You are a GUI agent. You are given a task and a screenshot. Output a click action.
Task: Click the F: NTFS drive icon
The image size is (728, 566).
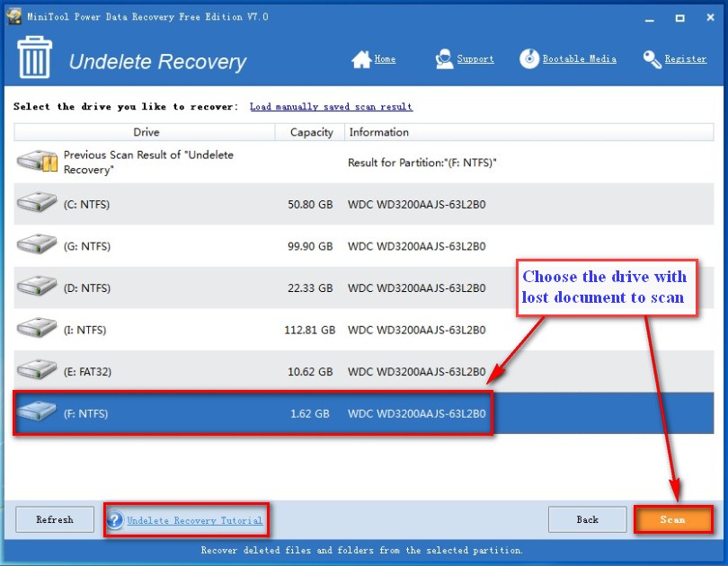36,413
